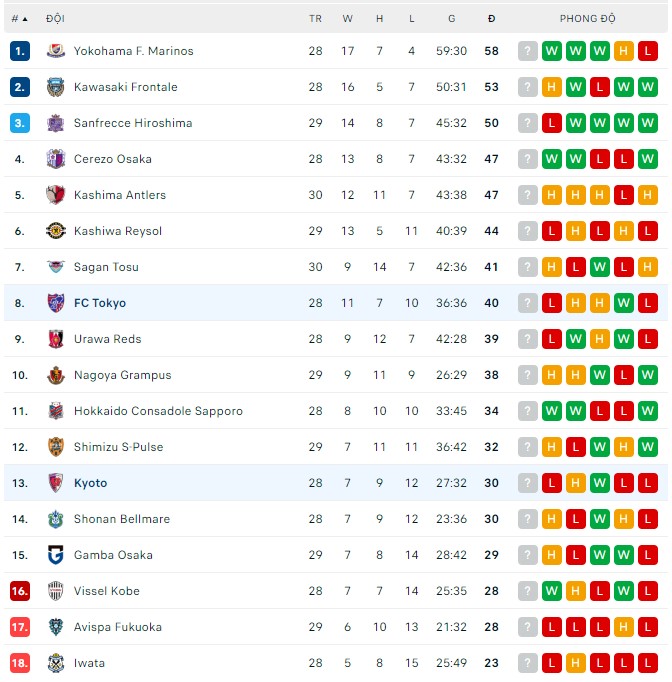The width and height of the screenshot is (672, 682).
Task: Click Yokohama F. Marinos' orange H form badge
Action: pos(624,51)
